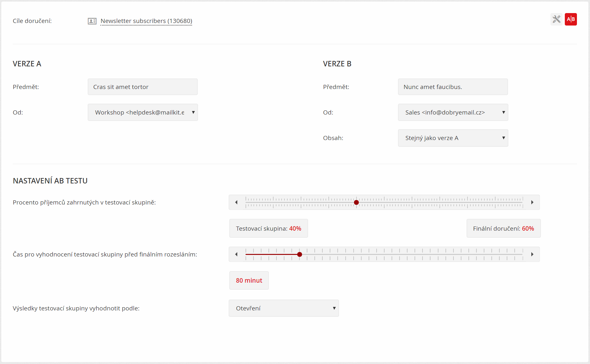590x364 pixels.
Task: Click left arrow of test group percentage slider
Action: click(236, 202)
